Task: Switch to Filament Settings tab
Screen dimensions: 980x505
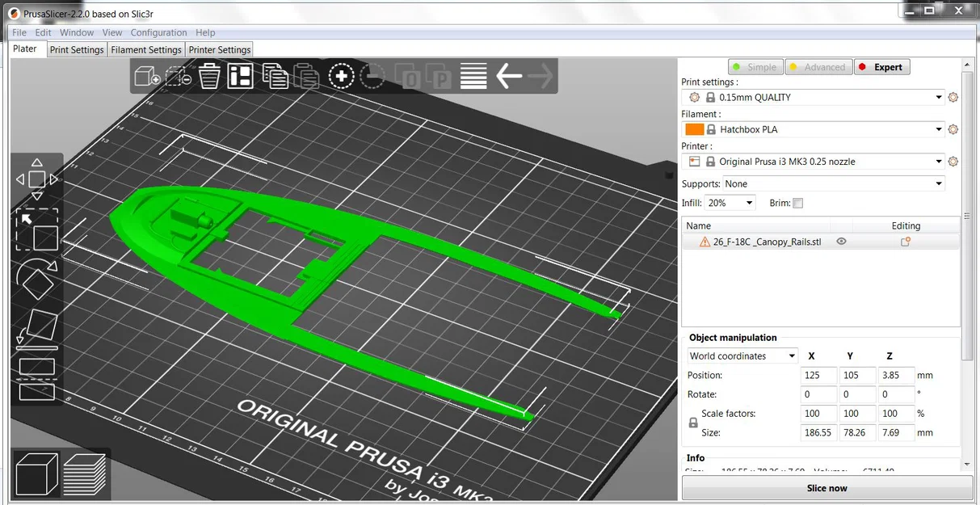Action: [146, 50]
